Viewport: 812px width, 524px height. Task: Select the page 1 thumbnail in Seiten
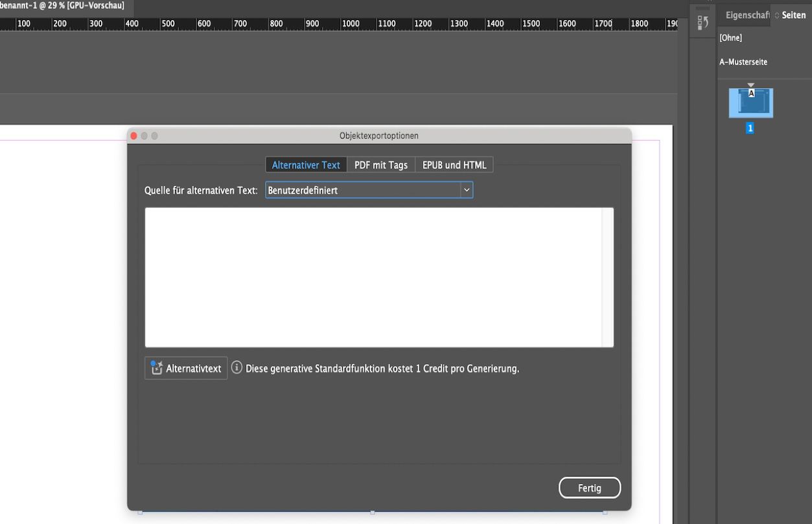pos(751,103)
